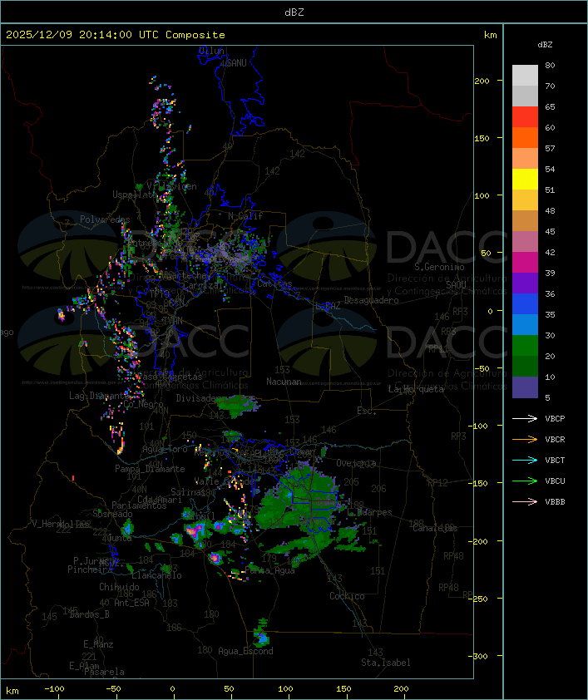Select the slate purple 10–5 dBZ swatch

point(525,387)
